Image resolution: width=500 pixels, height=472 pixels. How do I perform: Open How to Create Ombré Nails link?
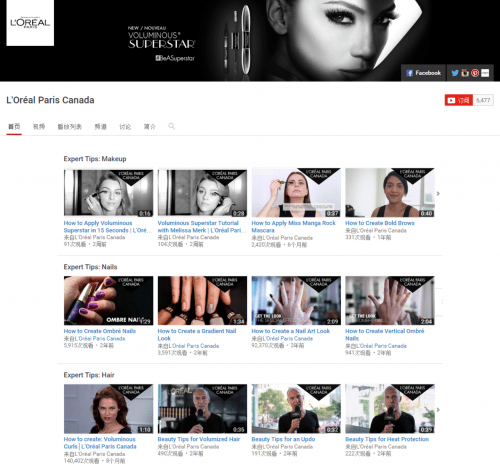pyautogui.click(x=100, y=331)
